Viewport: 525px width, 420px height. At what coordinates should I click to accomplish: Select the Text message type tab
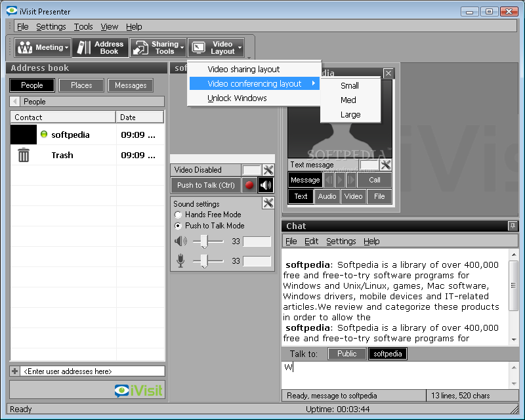[301, 196]
